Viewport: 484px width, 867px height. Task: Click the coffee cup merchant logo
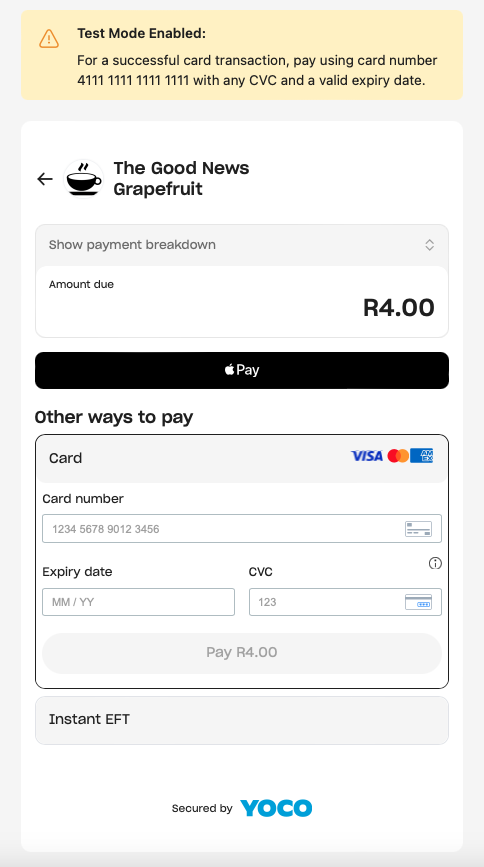click(x=84, y=179)
